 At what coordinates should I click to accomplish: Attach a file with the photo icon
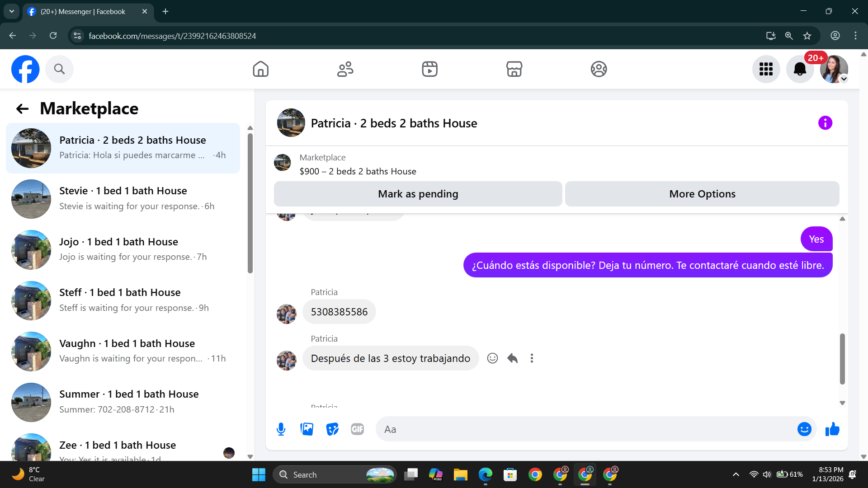[307, 429]
